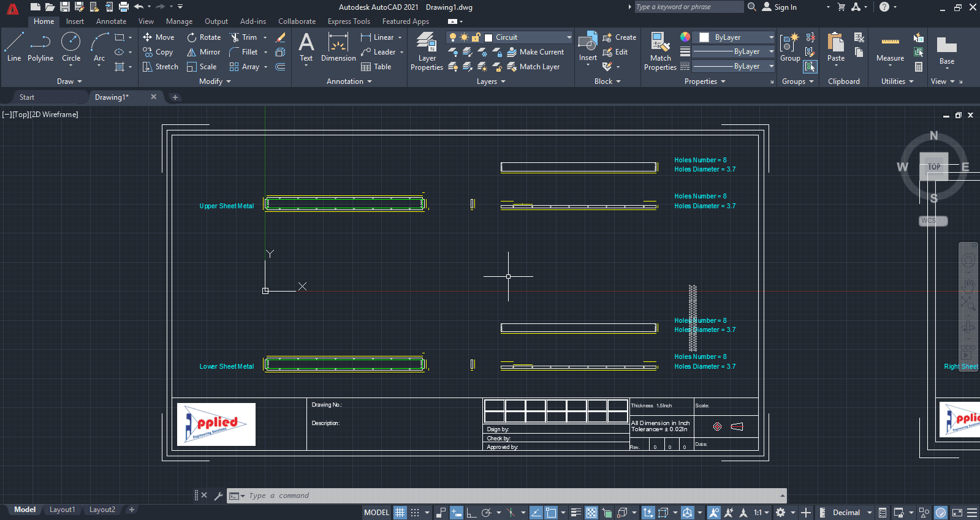Image resolution: width=980 pixels, height=520 pixels.
Task: Open the Manage ribbon tab
Action: pos(179,21)
